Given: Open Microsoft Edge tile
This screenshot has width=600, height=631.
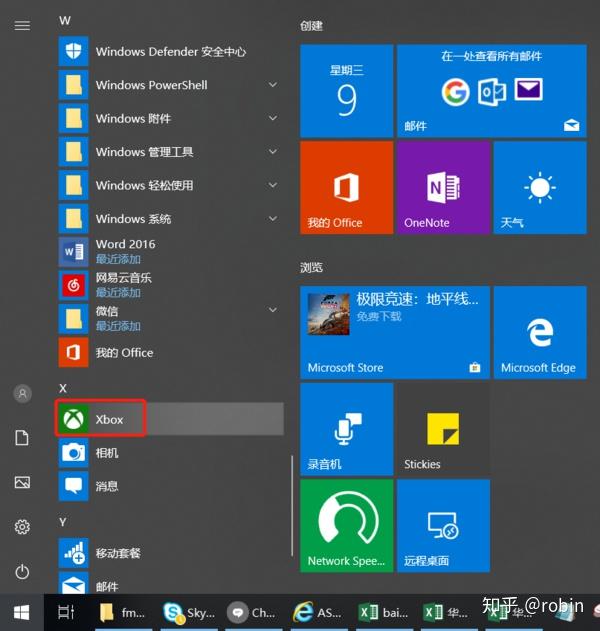Looking at the screenshot, I should tap(539, 331).
